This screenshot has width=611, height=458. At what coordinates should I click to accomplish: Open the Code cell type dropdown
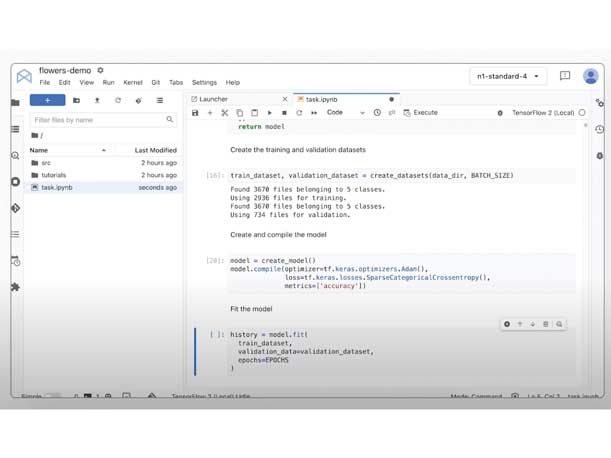coord(345,113)
